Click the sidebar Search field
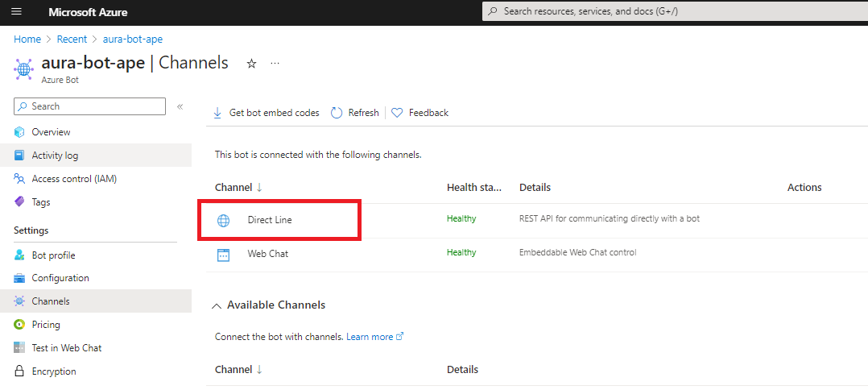Image resolution: width=868 pixels, height=390 pixels. click(x=89, y=106)
